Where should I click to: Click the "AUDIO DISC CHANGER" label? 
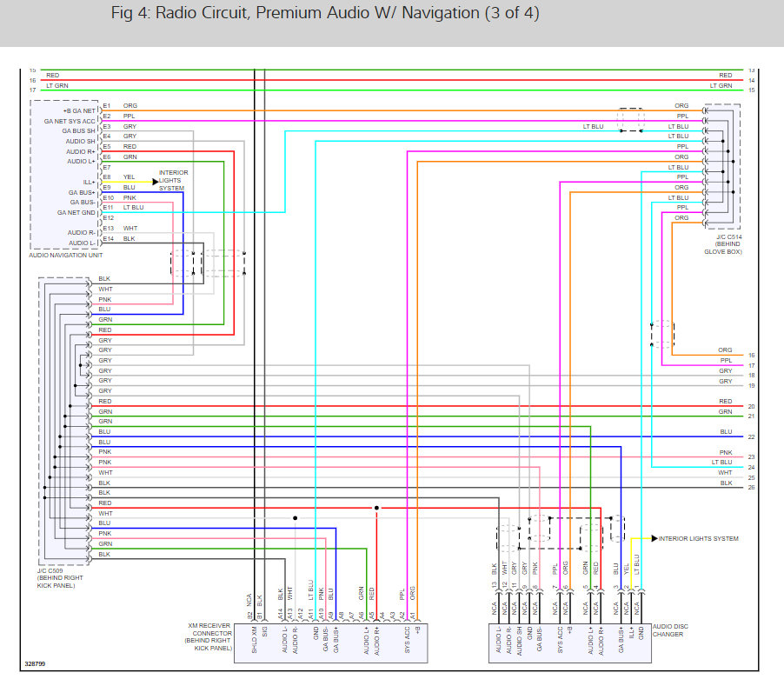(670, 630)
